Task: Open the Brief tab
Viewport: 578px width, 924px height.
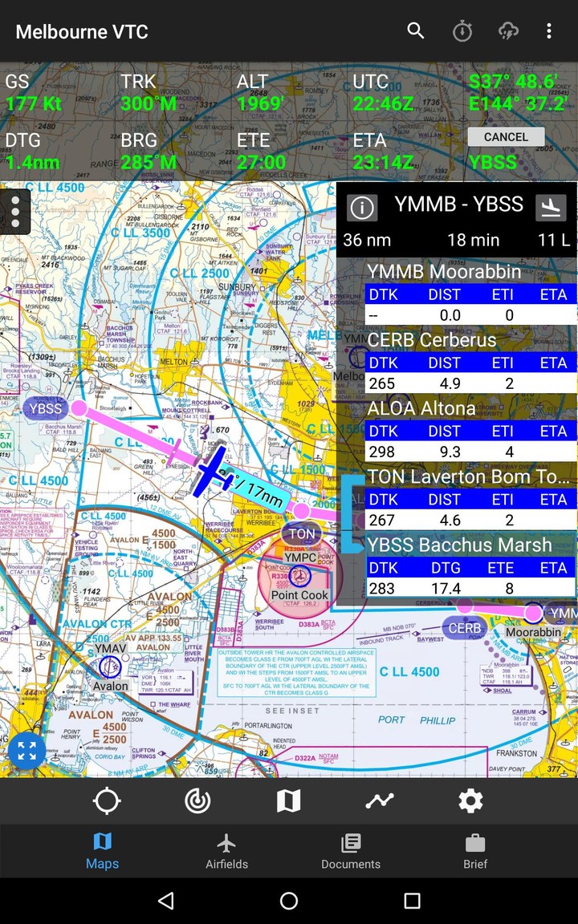Action: point(475,851)
